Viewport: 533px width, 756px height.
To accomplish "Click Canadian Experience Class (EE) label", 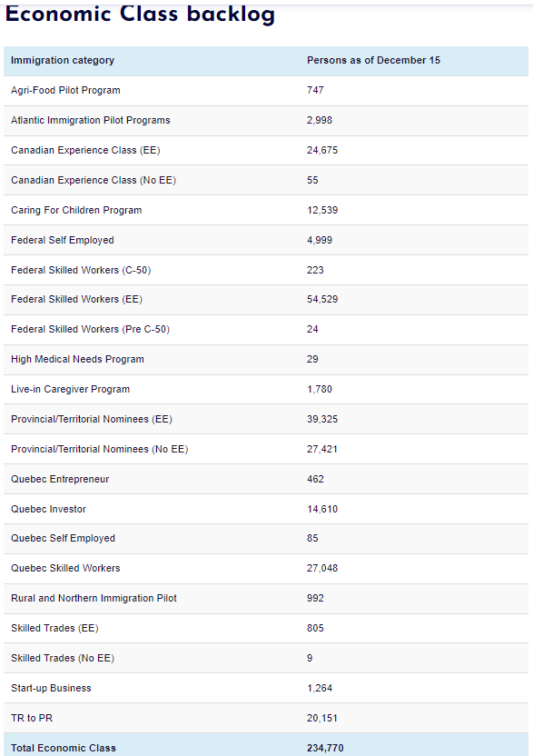I will [85, 151].
